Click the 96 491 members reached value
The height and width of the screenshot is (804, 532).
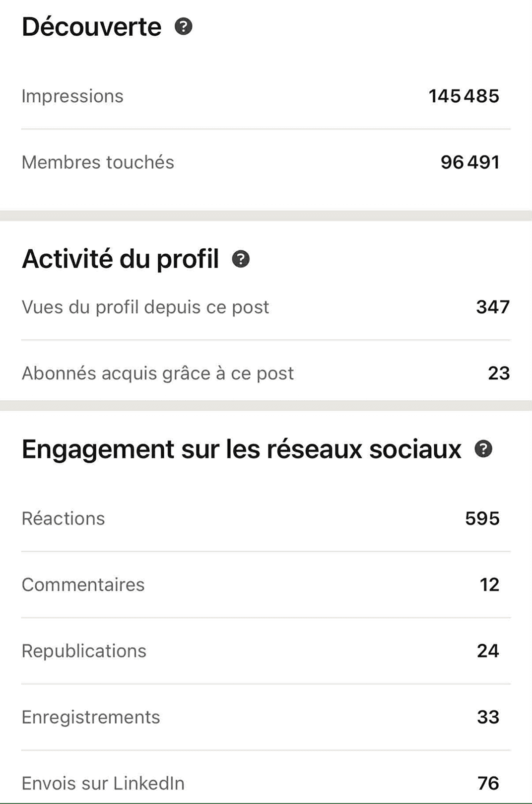(x=470, y=162)
